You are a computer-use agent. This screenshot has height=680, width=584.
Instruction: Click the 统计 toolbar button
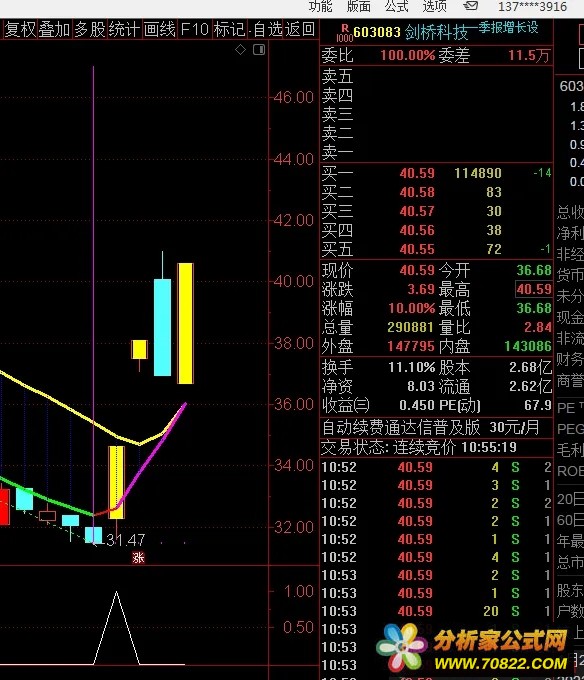tap(124, 29)
